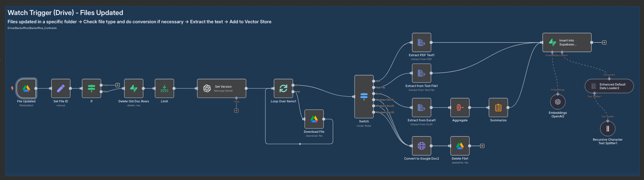Click the red trigger bolt beside File Updated

tap(12, 88)
